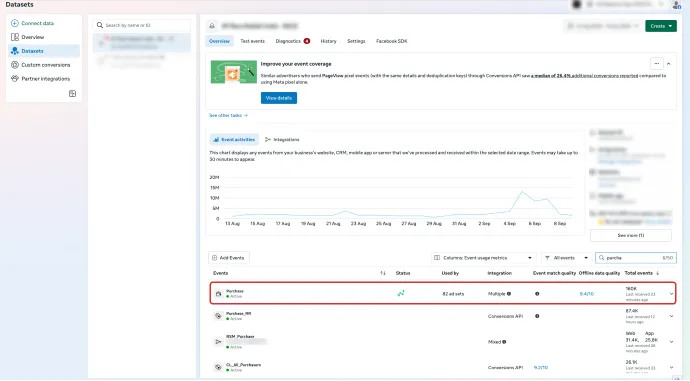Select the Integrations chart tab
The image size is (690, 381).
click(282, 139)
